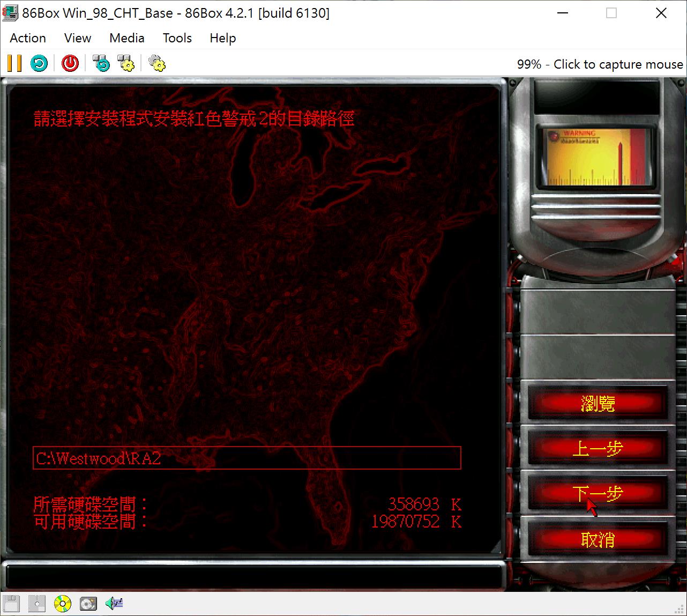687x616 pixels.
Task: Click the 下一步 (Next) button
Action: coord(598,493)
